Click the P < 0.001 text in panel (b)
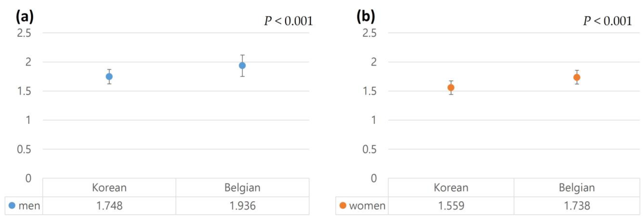Image resolution: width=644 pixels, height=220 pixels. 608,21
